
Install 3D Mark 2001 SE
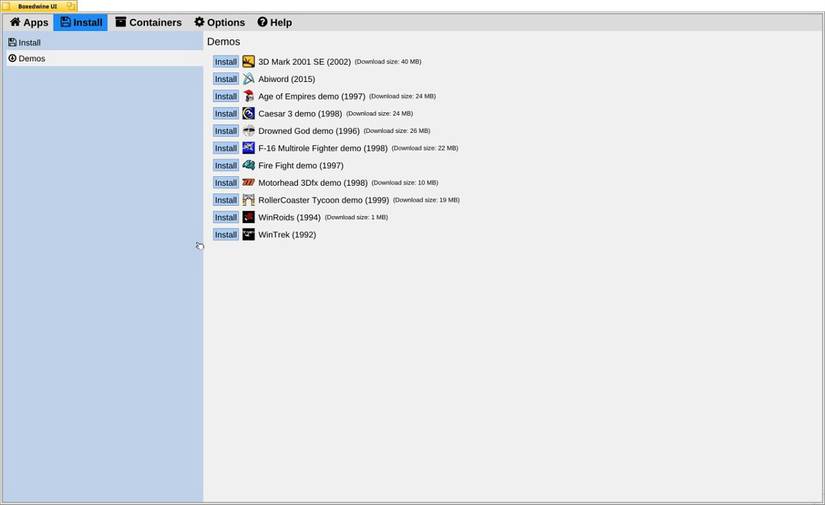226,62
